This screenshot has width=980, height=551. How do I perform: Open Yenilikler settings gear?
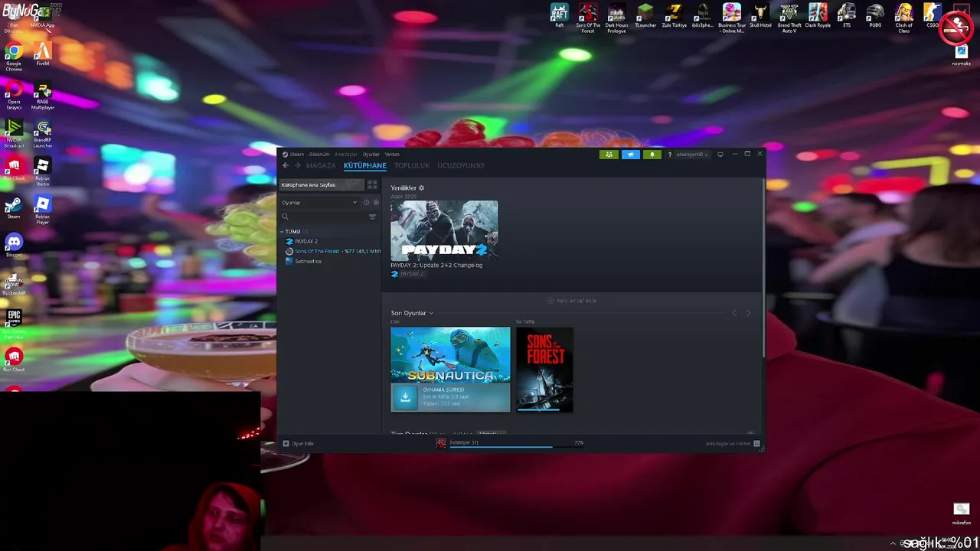(421, 188)
